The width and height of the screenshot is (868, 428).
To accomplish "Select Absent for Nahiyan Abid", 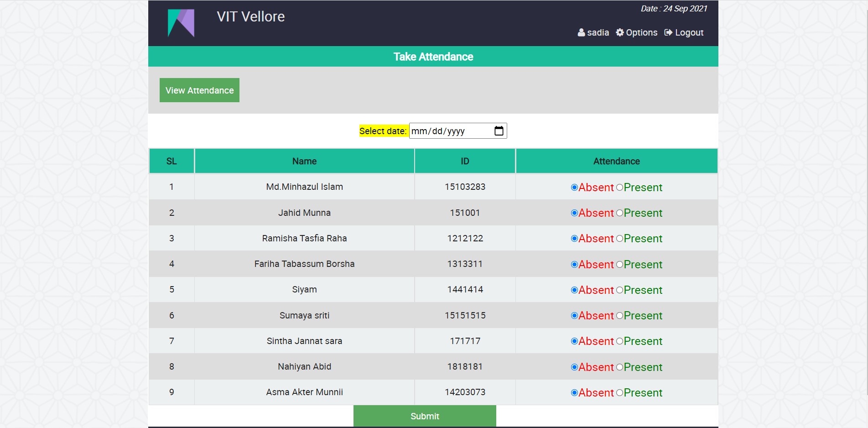I will tap(574, 367).
